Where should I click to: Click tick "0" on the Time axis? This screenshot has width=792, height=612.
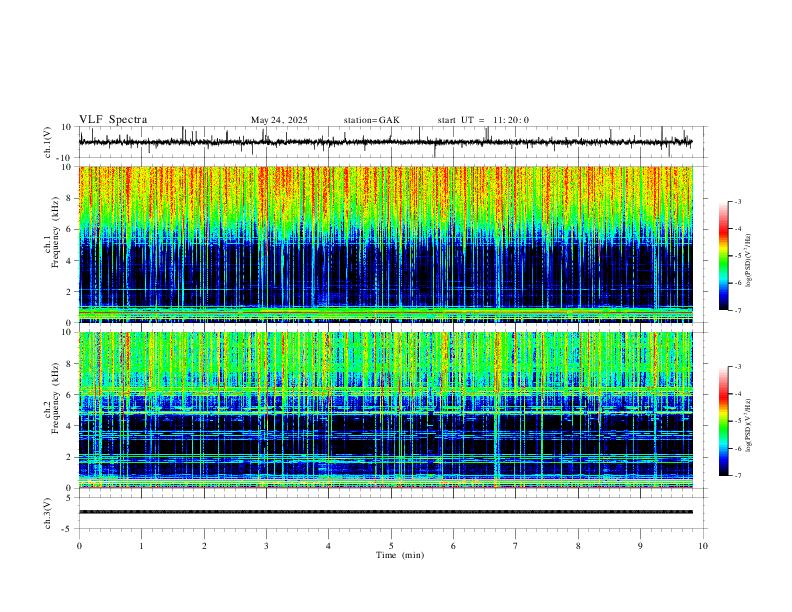click(x=79, y=546)
